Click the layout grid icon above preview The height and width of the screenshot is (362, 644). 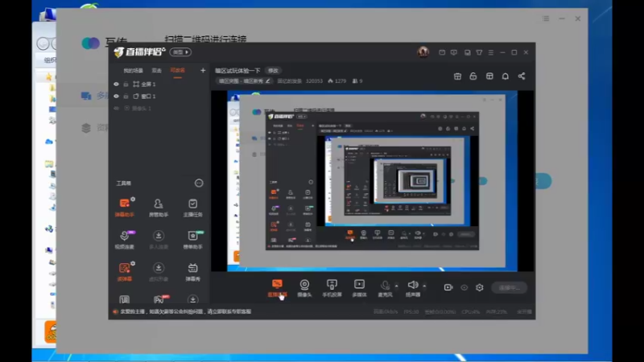tap(489, 76)
